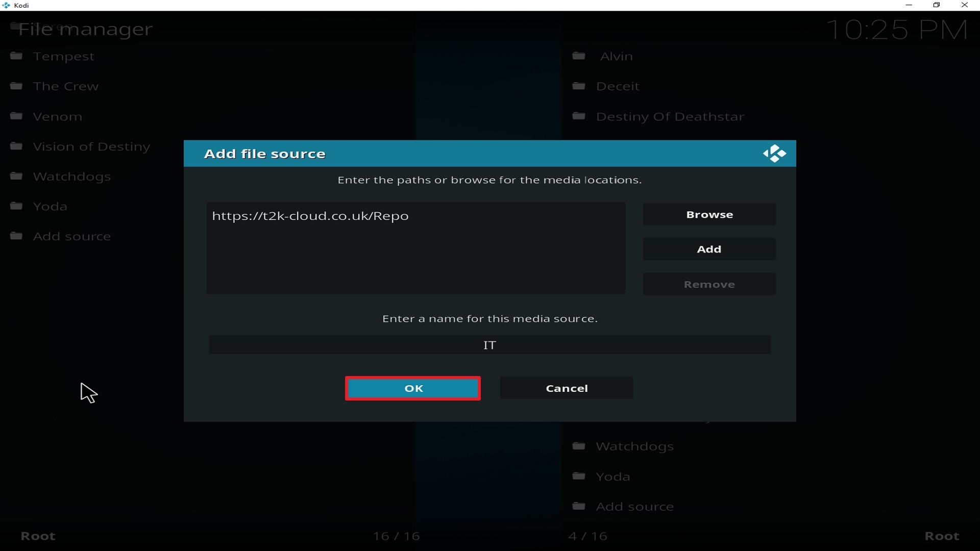The height and width of the screenshot is (551, 980).
Task: Click the Kodi icon in title bar
Action: pos(6,6)
